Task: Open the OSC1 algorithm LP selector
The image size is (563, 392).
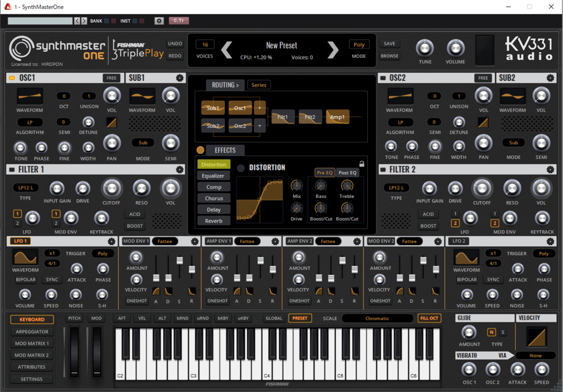Action: [x=30, y=123]
